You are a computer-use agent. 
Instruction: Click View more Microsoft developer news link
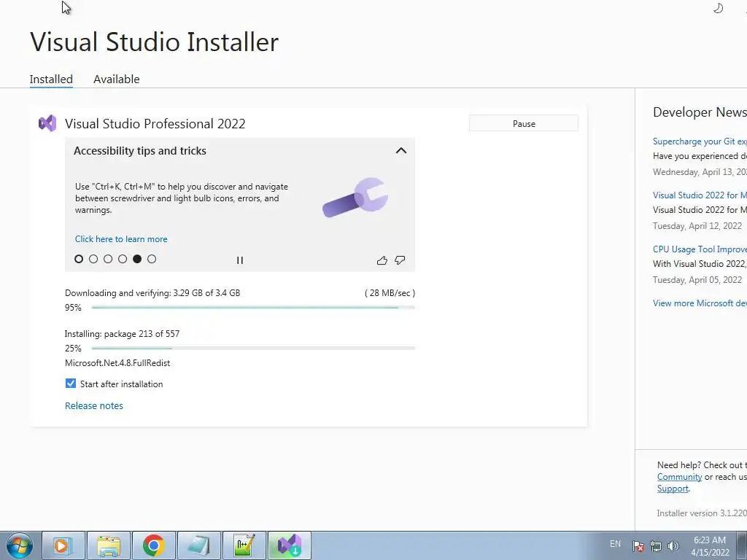[700, 303]
